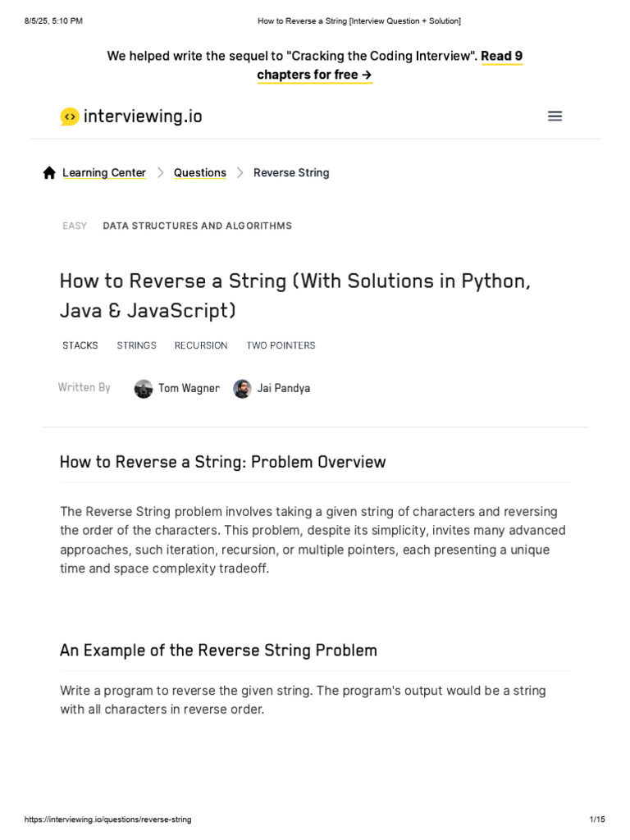The image size is (630, 840).
Task: Choose the TWO POINTERS tag
Action: coord(281,345)
